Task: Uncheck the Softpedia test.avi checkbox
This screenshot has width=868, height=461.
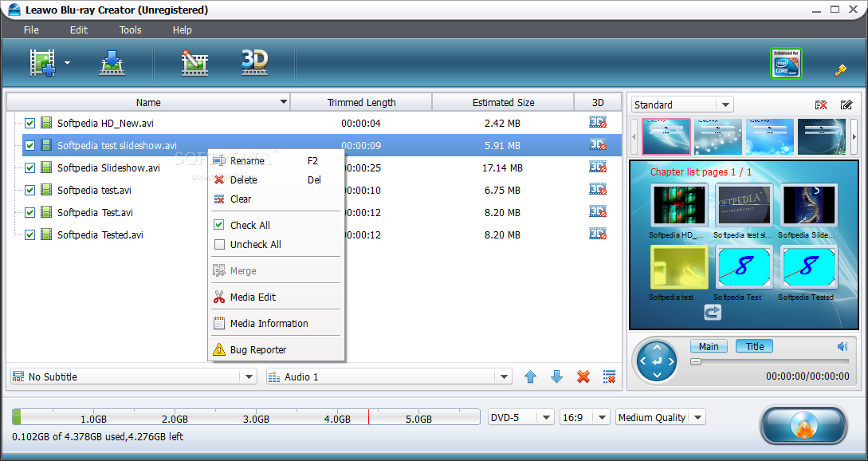Action: pyautogui.click(x=30, y=190)
